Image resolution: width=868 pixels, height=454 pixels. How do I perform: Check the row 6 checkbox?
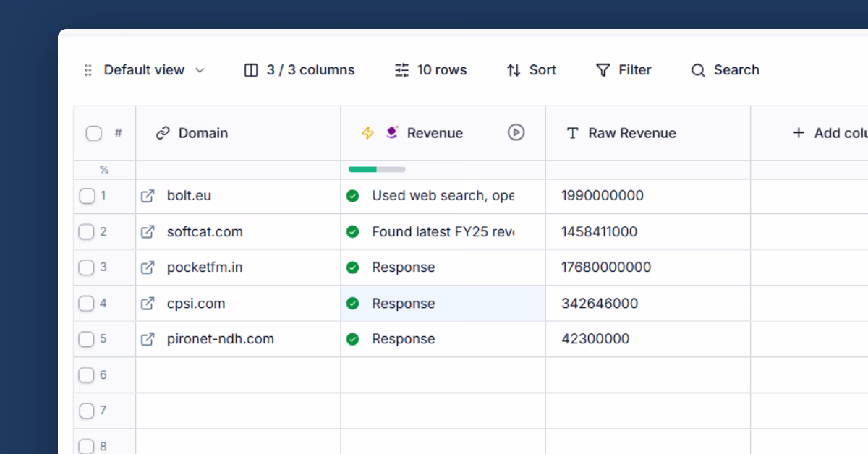[87, 375]
